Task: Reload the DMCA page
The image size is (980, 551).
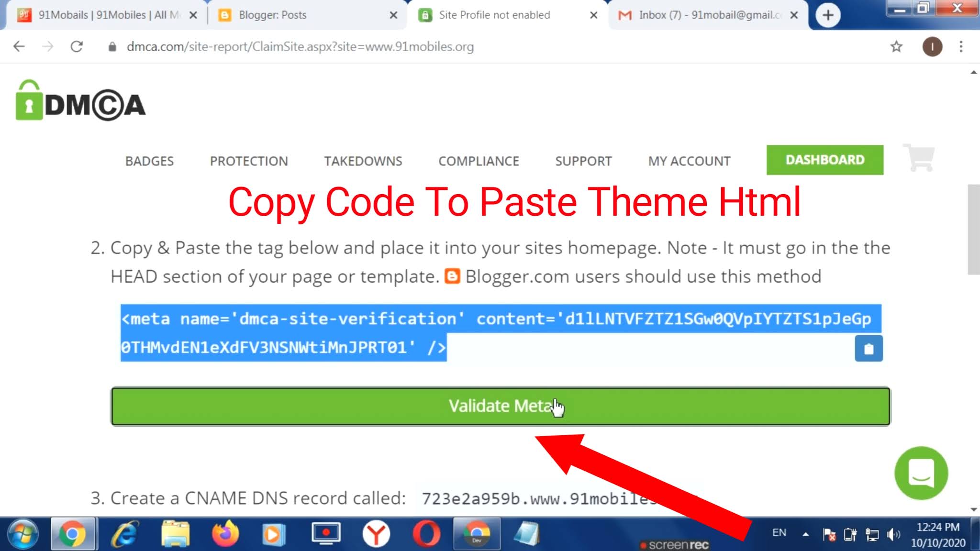Action: [x=77, y=46]
